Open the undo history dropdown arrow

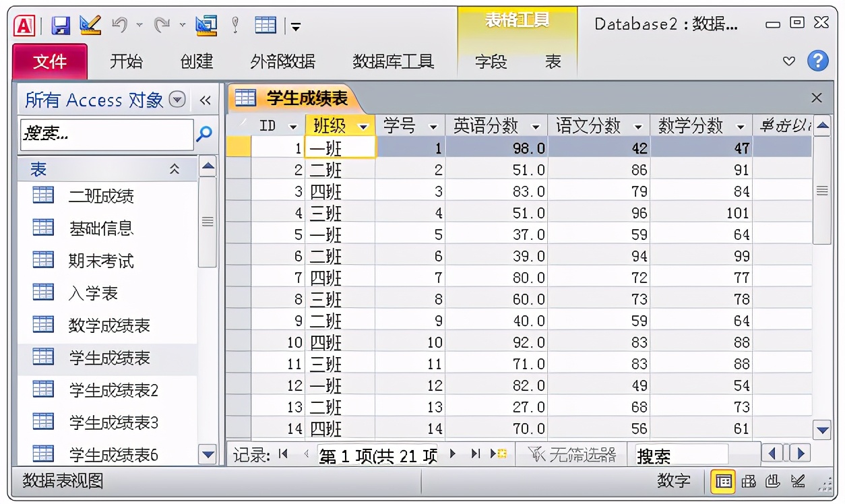point(140,26)
